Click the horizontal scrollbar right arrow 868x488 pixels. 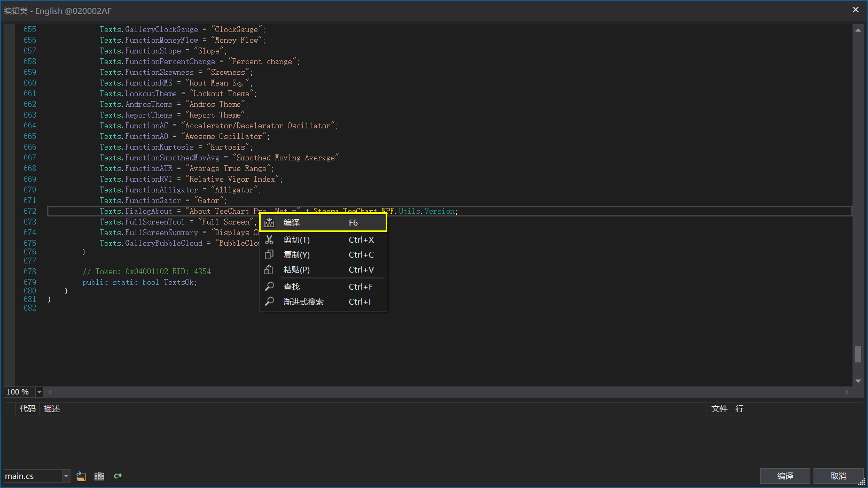click(847, 392)
